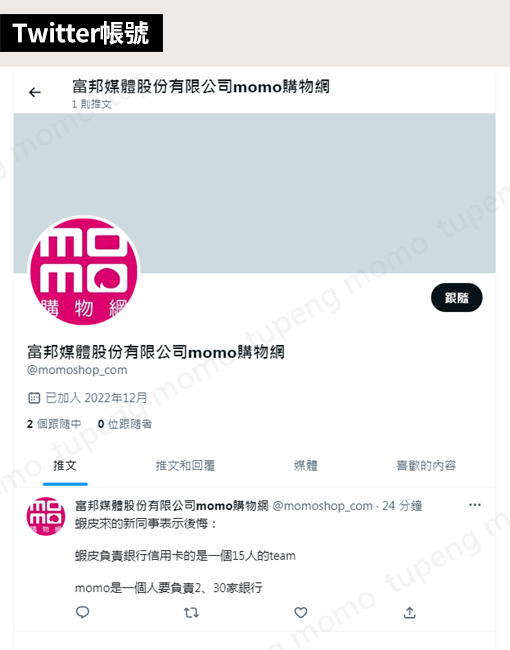Click @momoshop_com handle in the tweet
Viewport: 510px width, 650px height.
coord(322,506)
